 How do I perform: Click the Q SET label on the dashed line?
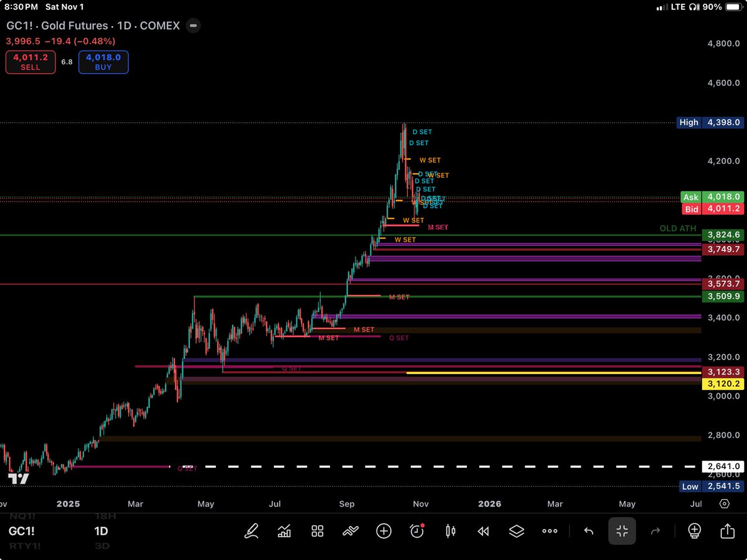(187, 469)
